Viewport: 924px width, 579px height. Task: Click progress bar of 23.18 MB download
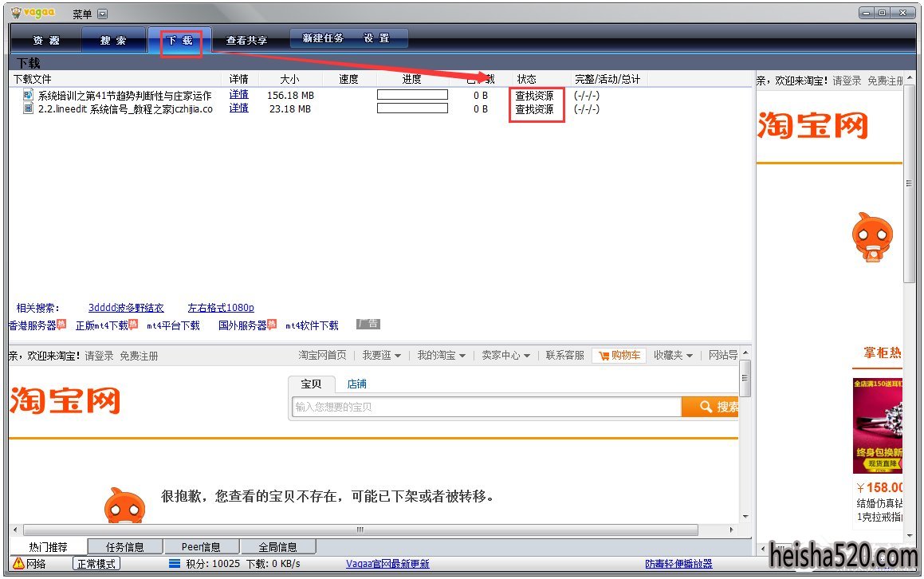[412, 108]
